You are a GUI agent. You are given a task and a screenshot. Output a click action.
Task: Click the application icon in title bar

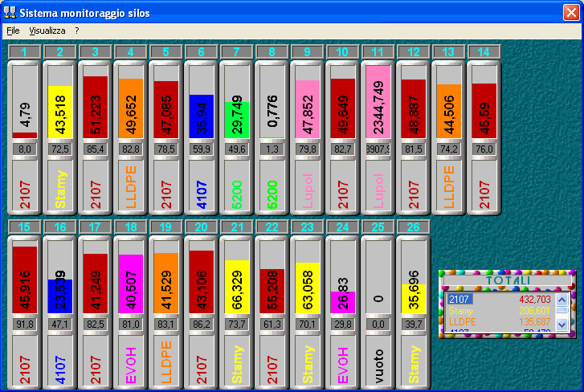10,13
